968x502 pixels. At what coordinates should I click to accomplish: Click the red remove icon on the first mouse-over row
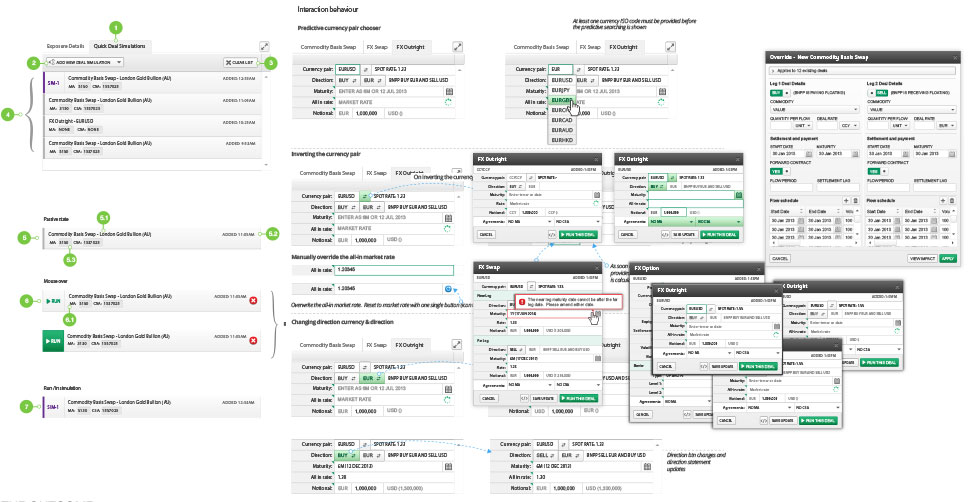click(253, 301)
